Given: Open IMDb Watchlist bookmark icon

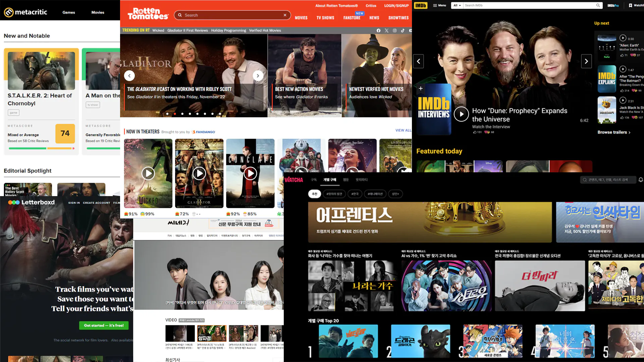Looking at the screenshot, I should [631, 5].
